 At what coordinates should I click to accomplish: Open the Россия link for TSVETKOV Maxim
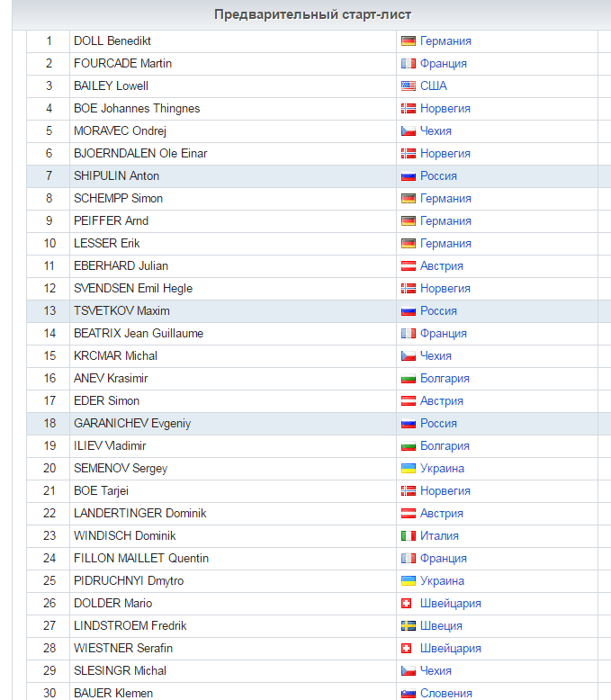pos(438,311)
